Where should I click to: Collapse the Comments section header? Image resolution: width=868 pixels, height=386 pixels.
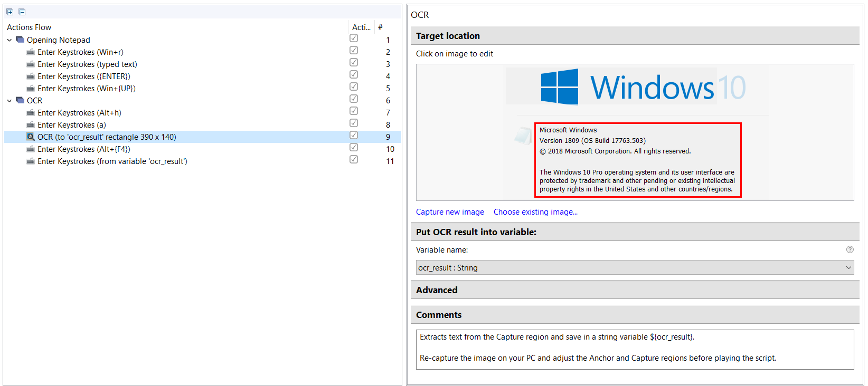635,315
